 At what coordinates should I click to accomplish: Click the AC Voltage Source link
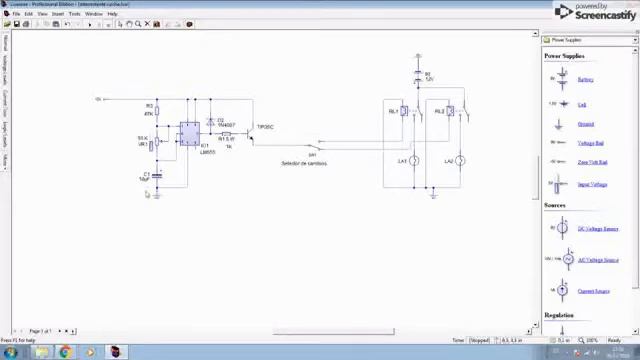click(x=598, y=260)
